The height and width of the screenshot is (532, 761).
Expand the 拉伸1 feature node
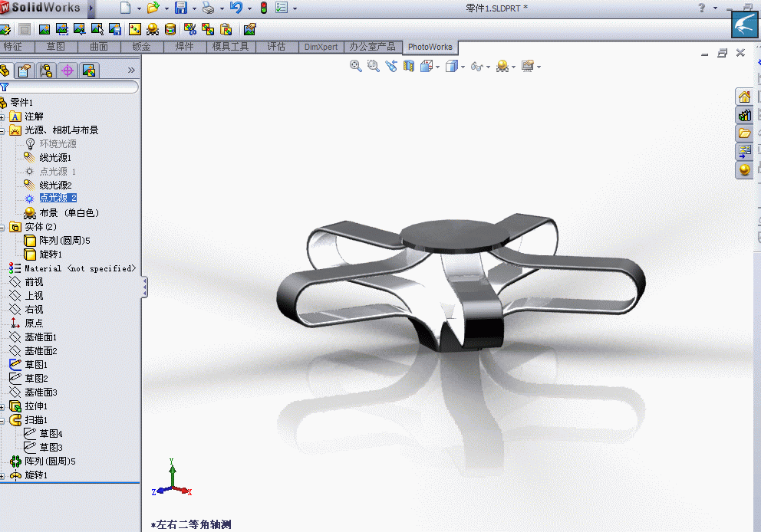pyautogui.click(x=2, y=407)
